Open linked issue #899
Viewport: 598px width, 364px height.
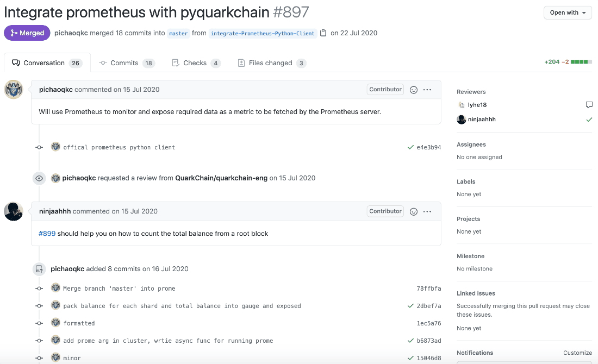47,233
